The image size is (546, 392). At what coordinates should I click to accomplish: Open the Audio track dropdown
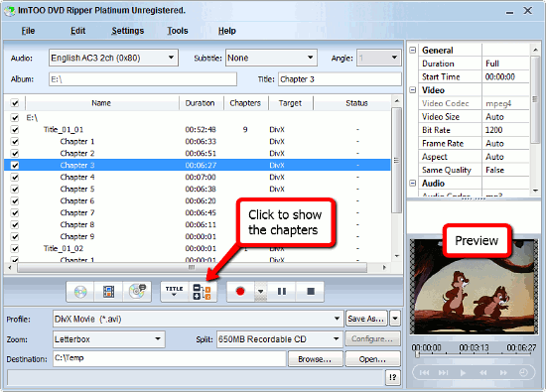(171, 58)
